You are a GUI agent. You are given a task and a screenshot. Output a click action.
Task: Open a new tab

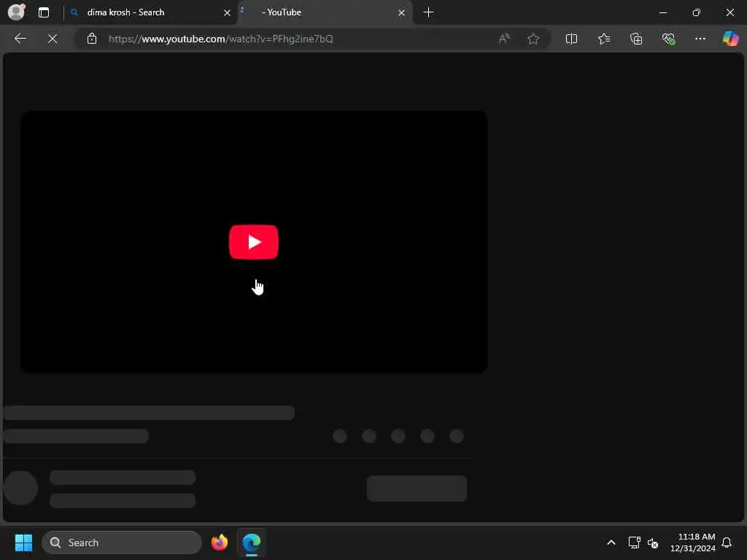pos(428,12)
